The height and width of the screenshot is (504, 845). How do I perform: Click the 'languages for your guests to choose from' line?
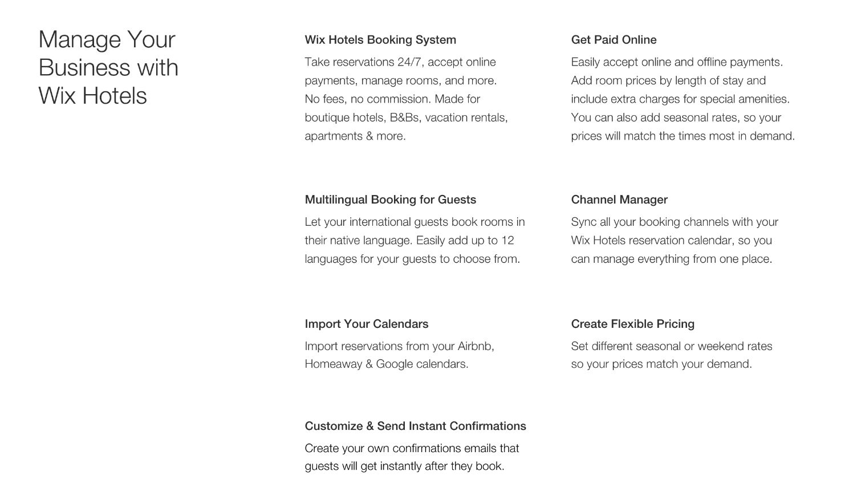(412, 259)
